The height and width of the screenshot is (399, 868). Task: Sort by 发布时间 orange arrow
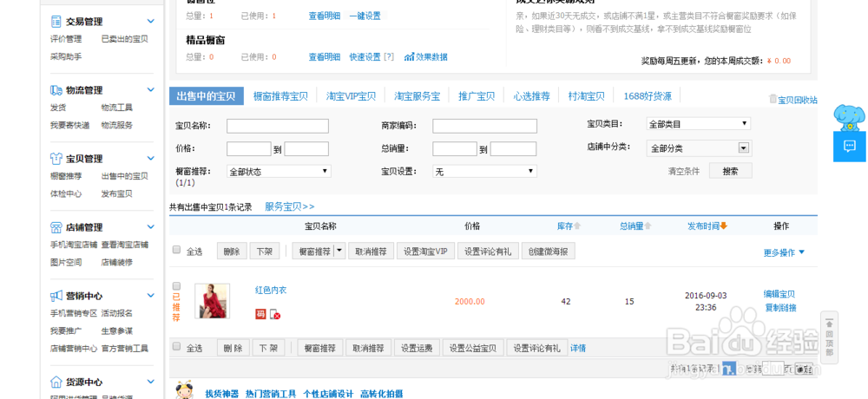pos(723,226)
